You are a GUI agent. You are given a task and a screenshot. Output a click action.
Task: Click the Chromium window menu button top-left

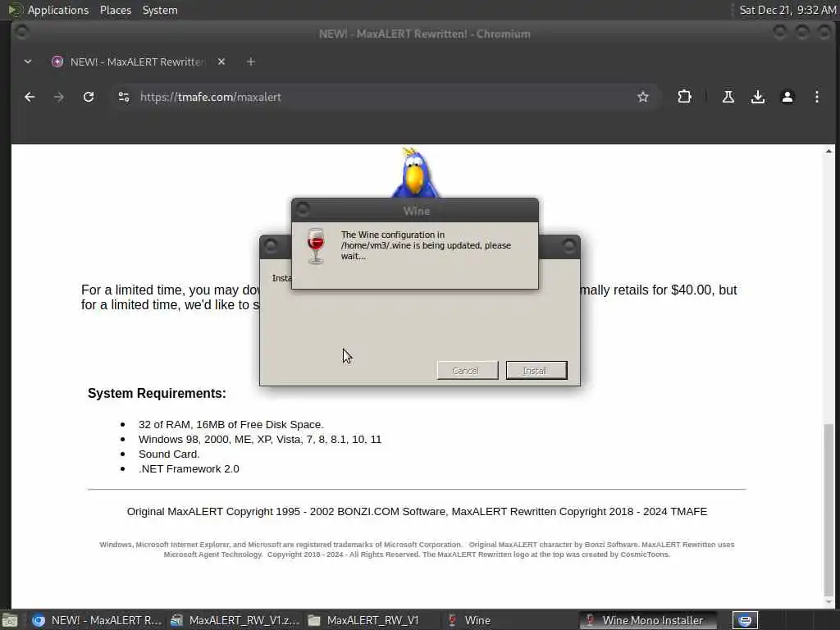tap(22, 33)
